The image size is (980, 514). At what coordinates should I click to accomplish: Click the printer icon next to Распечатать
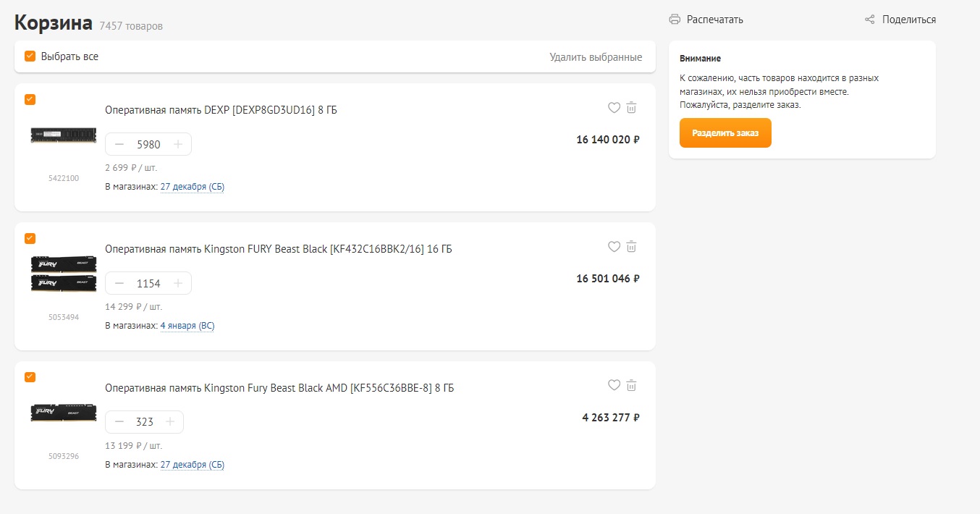tap(675, 20)
